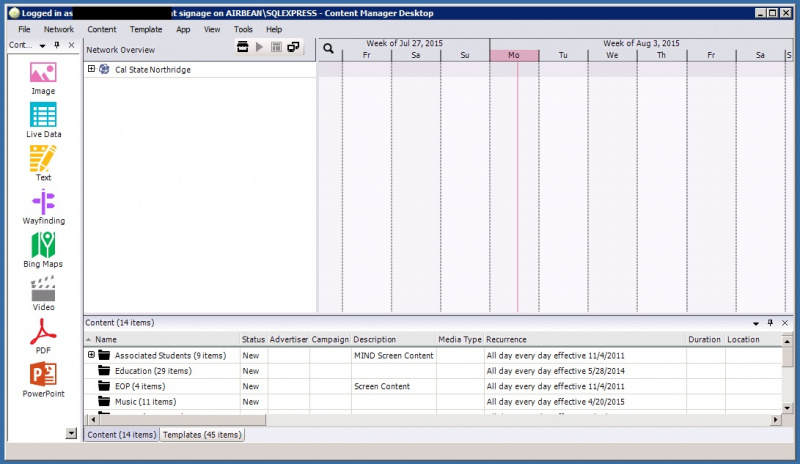Open the View menu
Screen dimensions: 800x464
212,29
